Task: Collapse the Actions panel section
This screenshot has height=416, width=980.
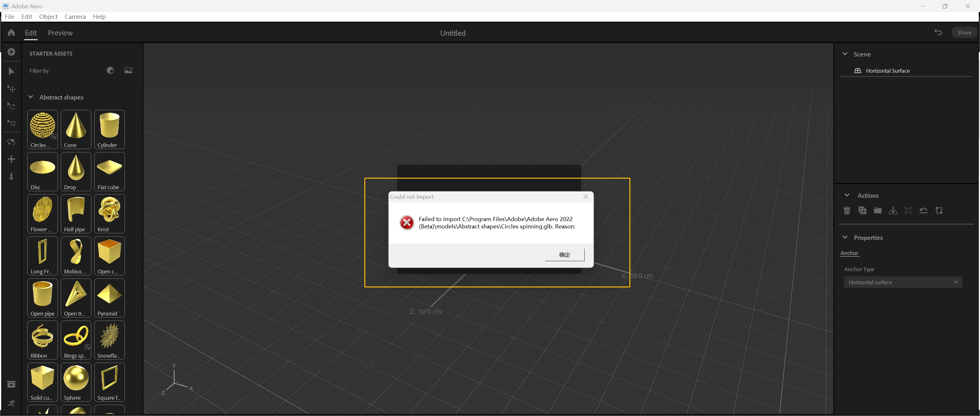Action: pos(847,195)
